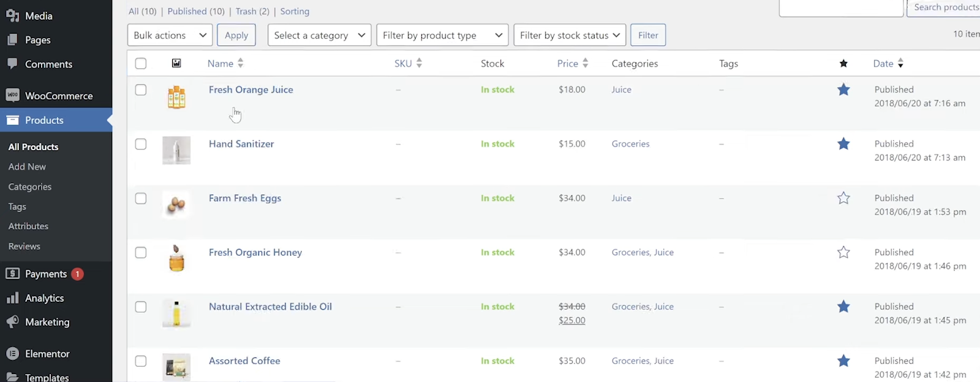
Task: Click the Apply button
Action: click(x=236, y=35)
